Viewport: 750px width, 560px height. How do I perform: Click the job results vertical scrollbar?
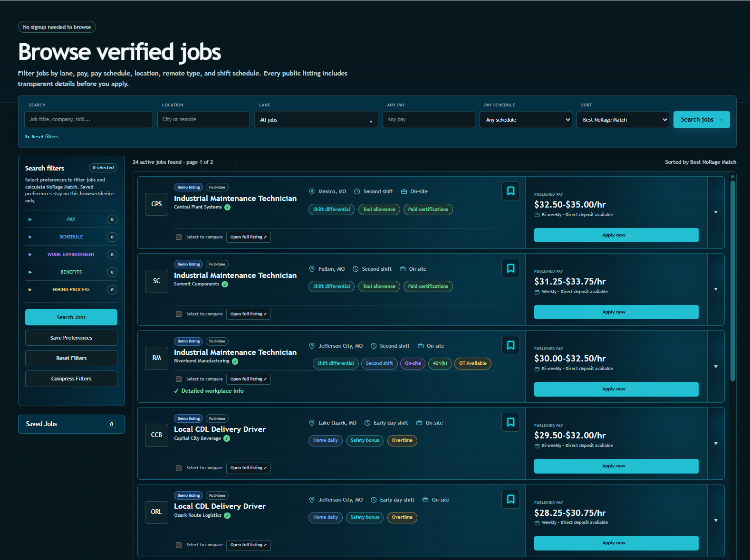coord(732,280)
